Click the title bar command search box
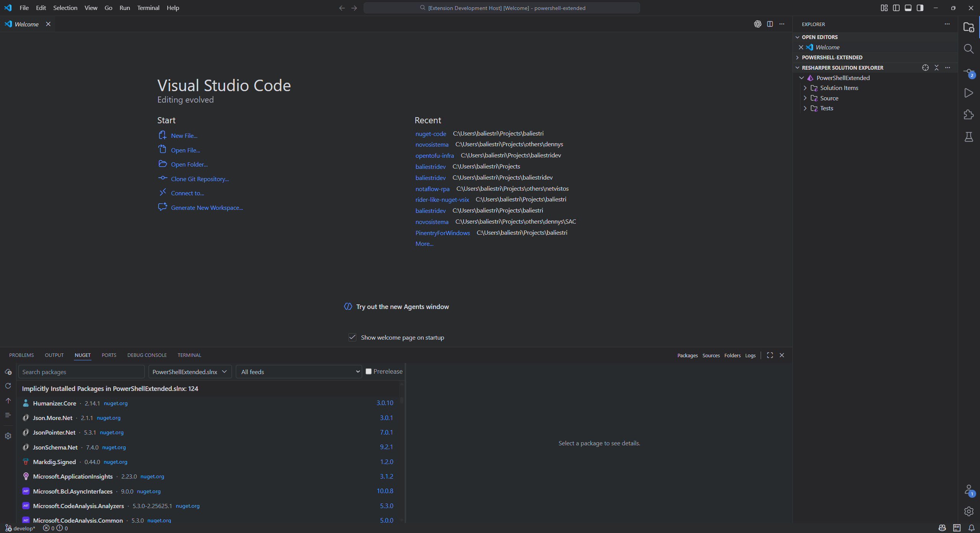Viewport: 980px width, 533px height. (501, 8)
